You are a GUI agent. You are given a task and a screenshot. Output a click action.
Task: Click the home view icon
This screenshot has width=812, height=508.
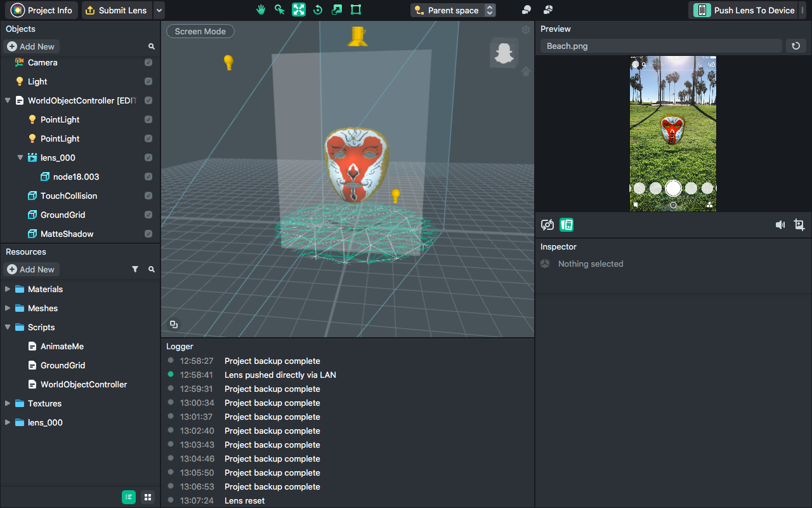coord(526,72)
